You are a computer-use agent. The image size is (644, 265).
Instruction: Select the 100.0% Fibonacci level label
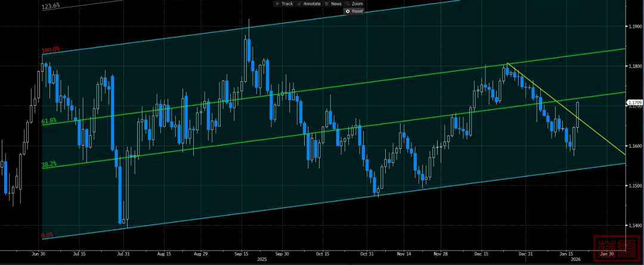tap(51, 50)
